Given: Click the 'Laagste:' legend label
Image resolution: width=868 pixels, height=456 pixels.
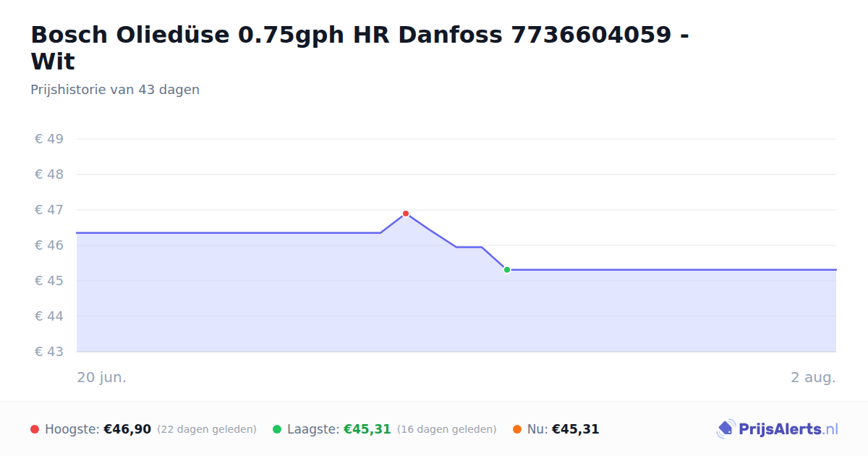Looking at the screenshot, I should pyautogui.click(x=313, y=429).
